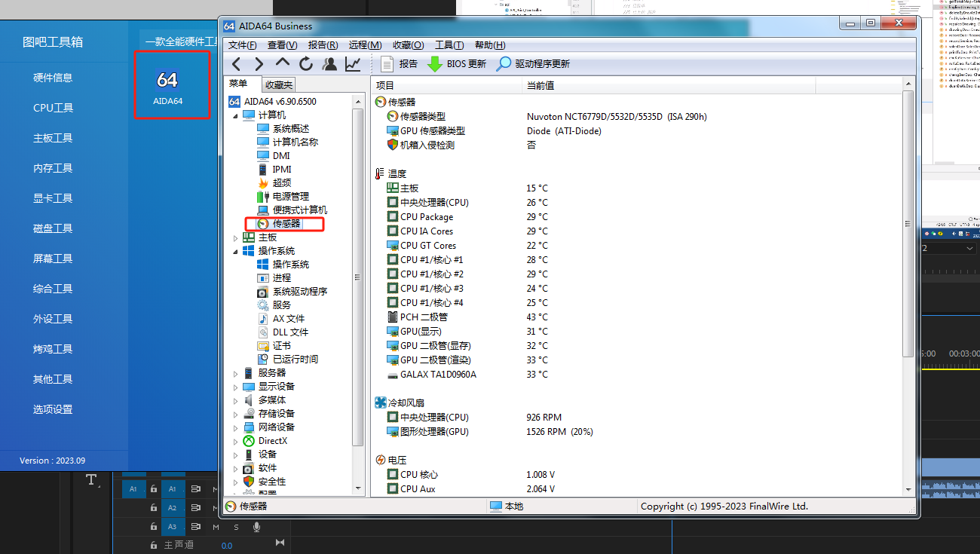Open 烤鸡工具 in 图吧工具箱 sidebar

53,349
